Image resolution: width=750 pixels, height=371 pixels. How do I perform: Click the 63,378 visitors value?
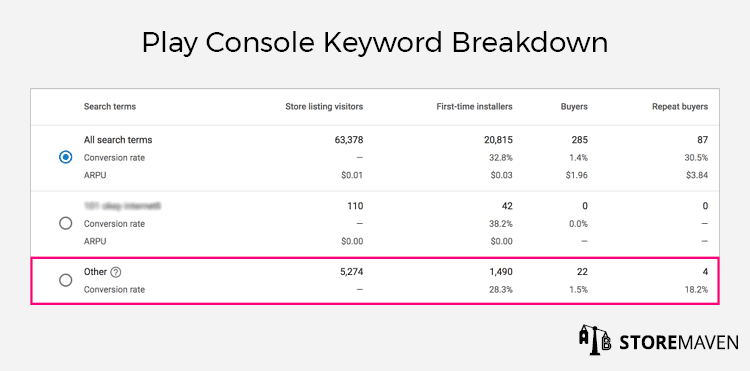pyautogui.click(x=349, y=140)
